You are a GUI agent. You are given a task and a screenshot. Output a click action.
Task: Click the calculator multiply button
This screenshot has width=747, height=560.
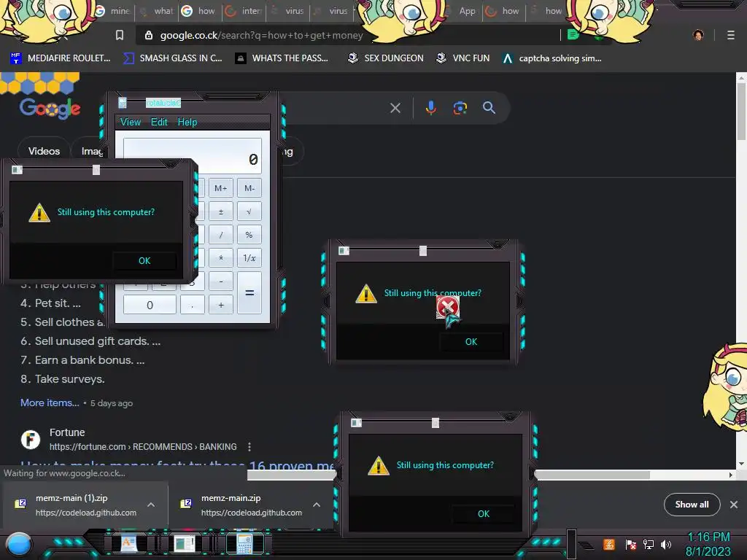tap(220, 257)
